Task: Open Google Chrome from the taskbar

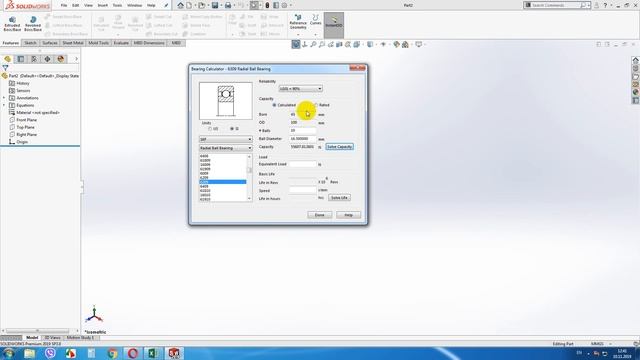Action: (112, 353)
